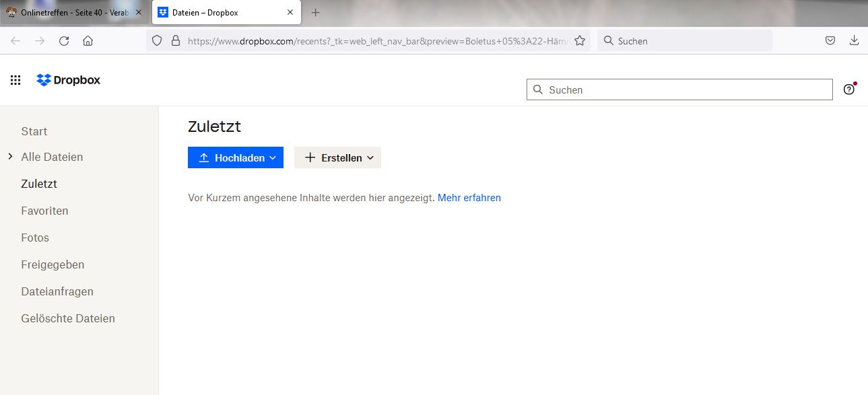
Task: Expand the Alle Dateien tree arrow
Action: [10, 157]
